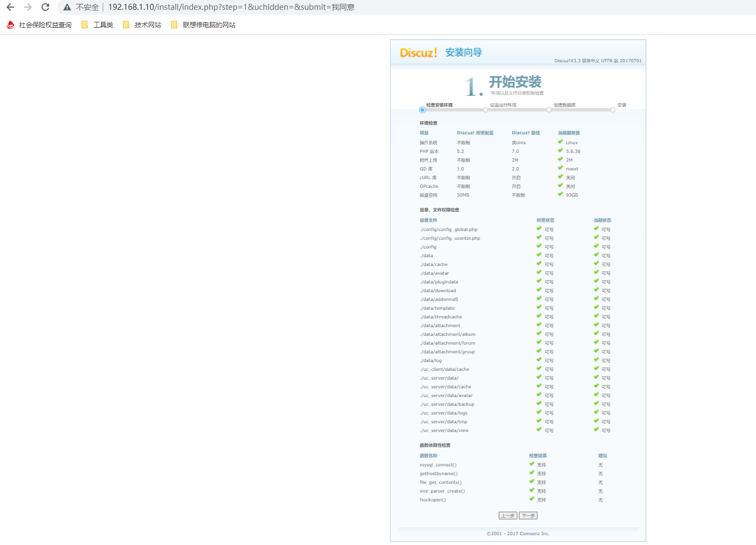The image size is (756, 545).
Task: Click 所需状态 check for ./uc_server/data/backup
Action: [539, 403]
